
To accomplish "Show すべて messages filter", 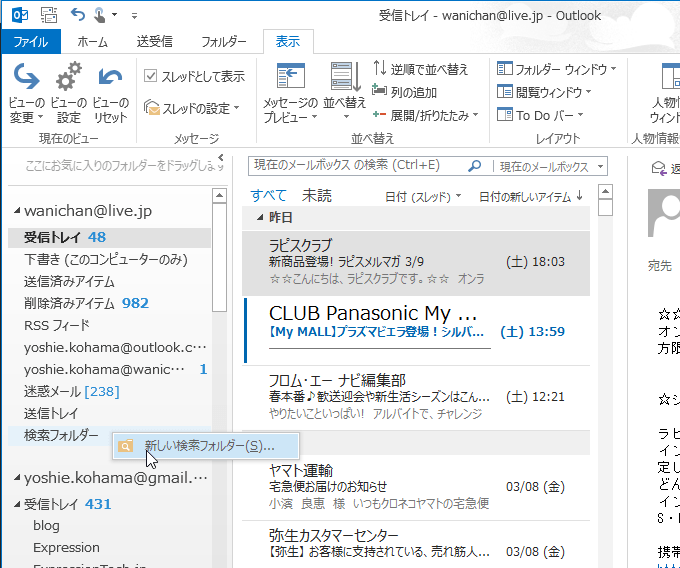I will point(268,196).
